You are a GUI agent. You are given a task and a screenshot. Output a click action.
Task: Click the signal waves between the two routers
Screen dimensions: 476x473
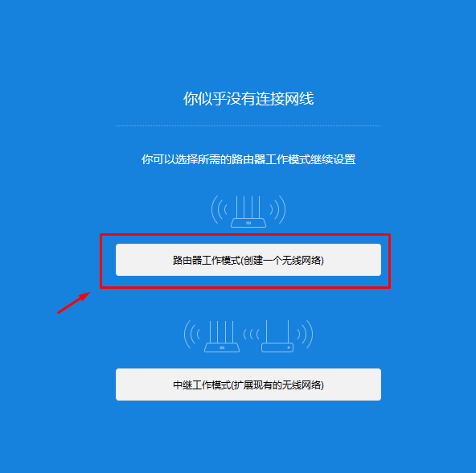point(252,335)
